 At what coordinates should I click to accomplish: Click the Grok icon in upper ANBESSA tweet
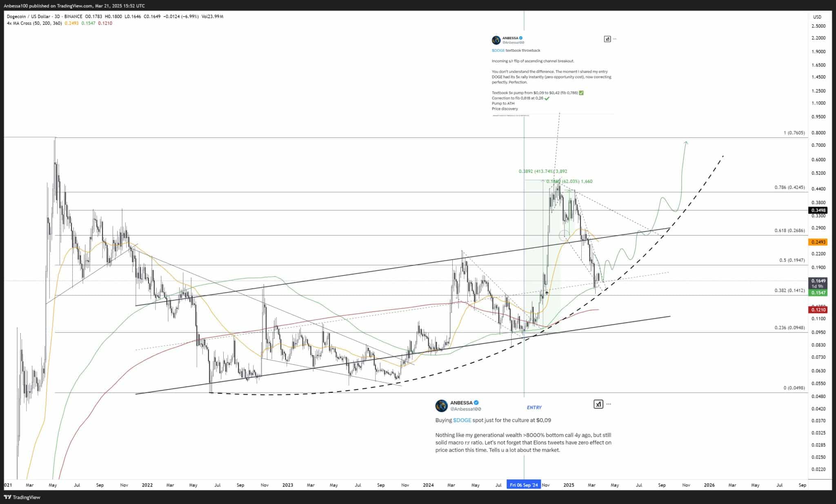(x=607, y=39)
